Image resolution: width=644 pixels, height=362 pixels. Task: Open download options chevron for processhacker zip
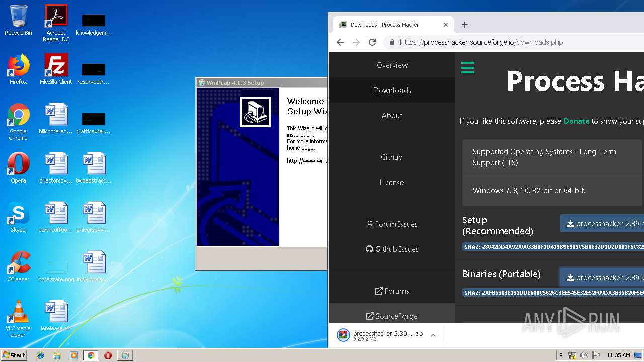(x=433, y=335)
